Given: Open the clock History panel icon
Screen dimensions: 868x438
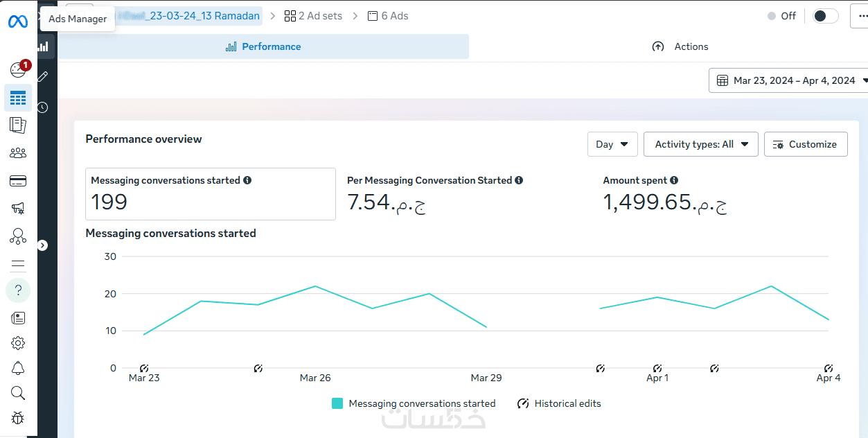Looking at the screenshot, I should coord(43,107).
